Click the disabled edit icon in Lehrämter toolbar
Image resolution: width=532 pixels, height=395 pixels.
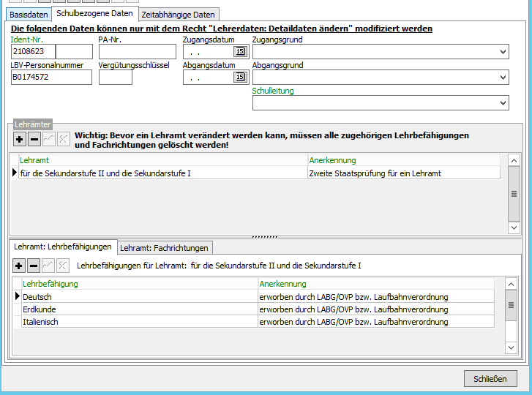pyautogui.click(x=48, y=138)
